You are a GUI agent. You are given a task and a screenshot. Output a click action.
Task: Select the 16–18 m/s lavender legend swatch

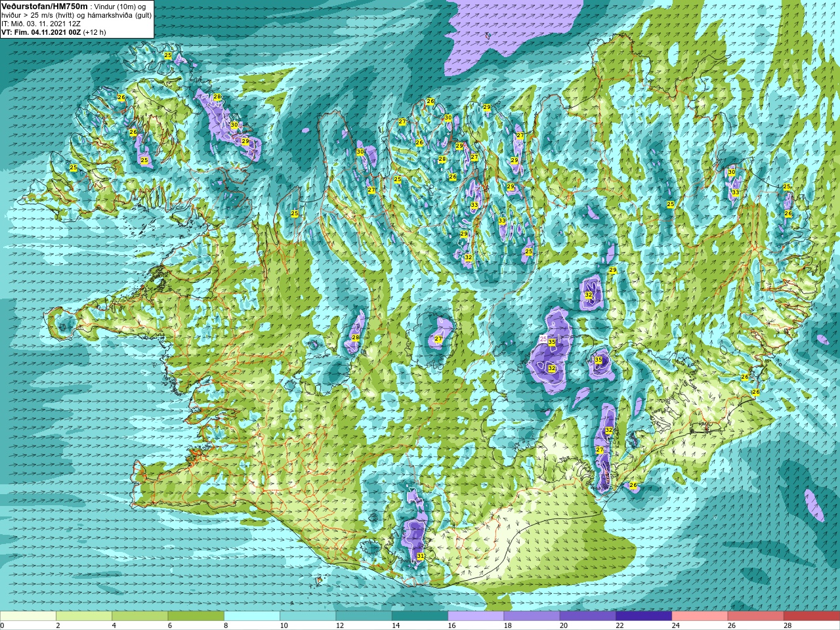(476, 616)
